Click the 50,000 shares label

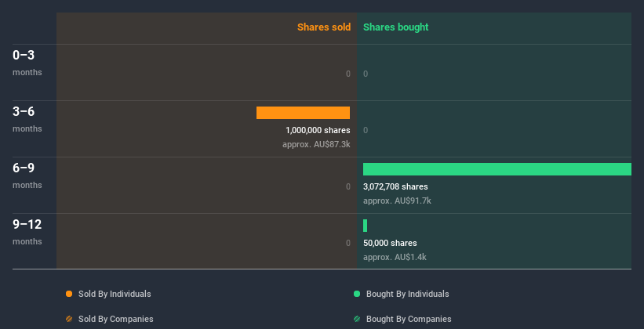(390, 244)
